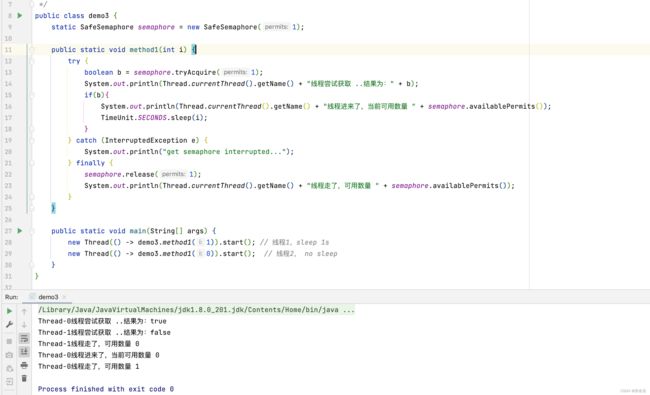Click 'try' keyword on line 12
Image resolution: width=650 pixels, height=395 pixels.
tap(74, 61)
